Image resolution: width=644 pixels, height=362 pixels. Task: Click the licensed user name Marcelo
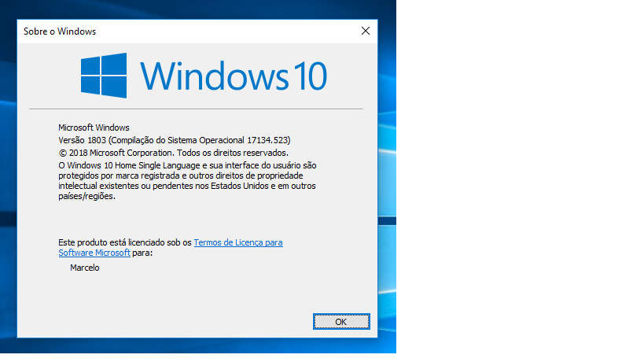[85, 268]
